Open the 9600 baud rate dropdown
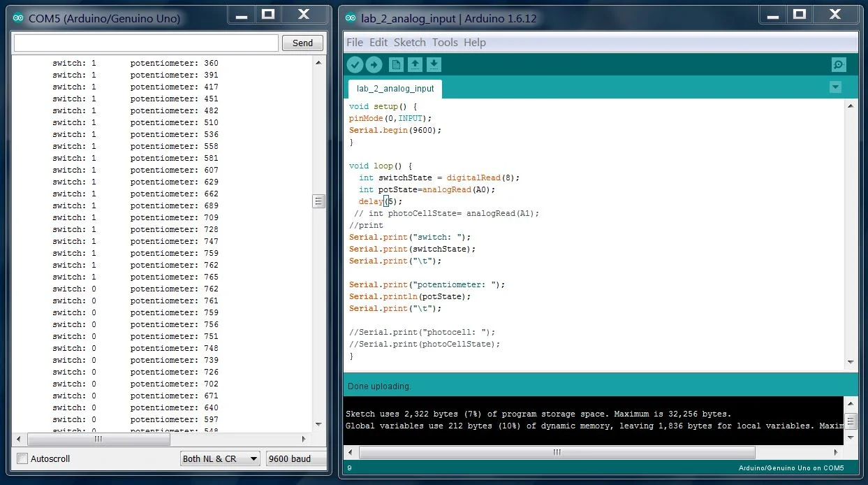The width and height of the screenshot is (868, 485). point(295,459)
